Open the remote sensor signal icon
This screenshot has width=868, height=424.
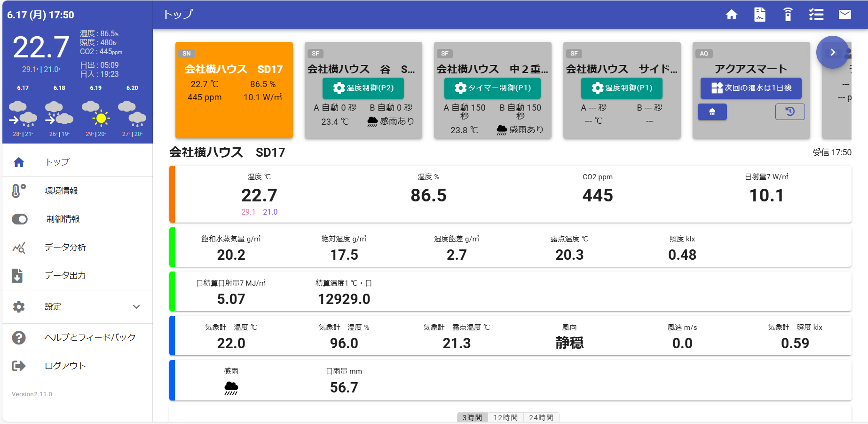pyautogui.click(x=788, y=15)
